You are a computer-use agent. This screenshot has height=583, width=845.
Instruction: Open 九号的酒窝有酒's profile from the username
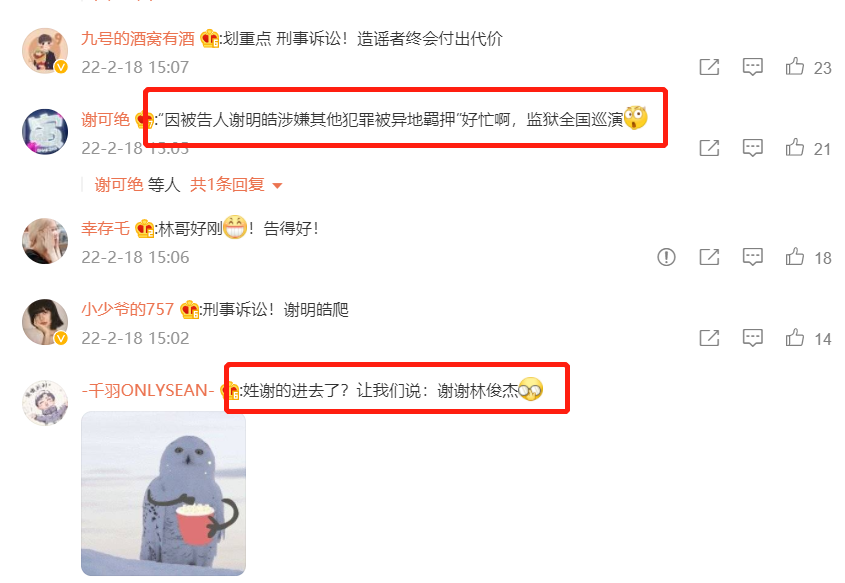point(137,38)
